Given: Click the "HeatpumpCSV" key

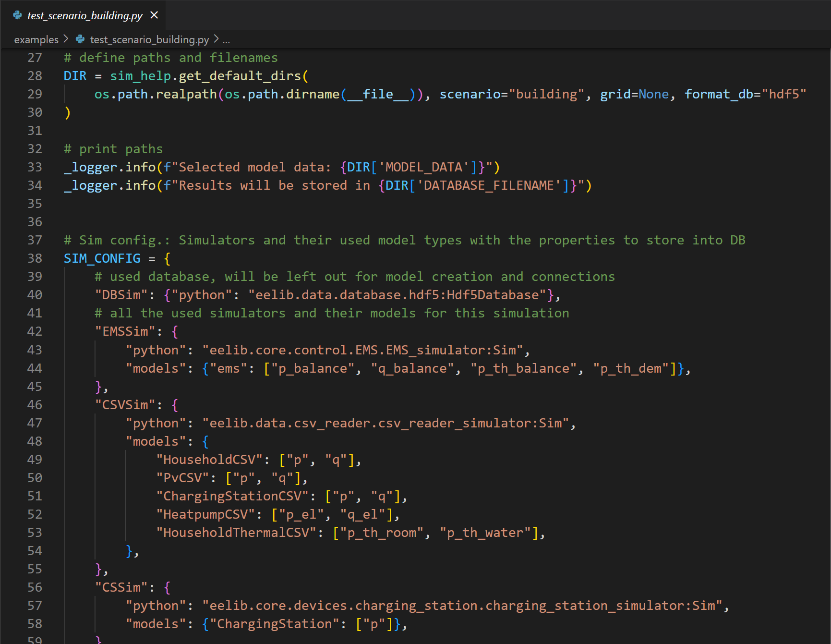Looking at the screenshot, I should point(205,514).
